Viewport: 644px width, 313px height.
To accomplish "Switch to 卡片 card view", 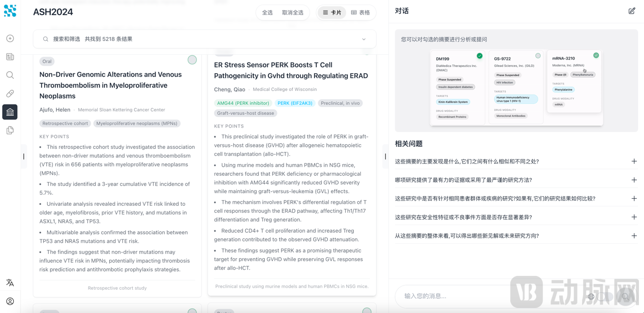I will click(x=332, y=13).
